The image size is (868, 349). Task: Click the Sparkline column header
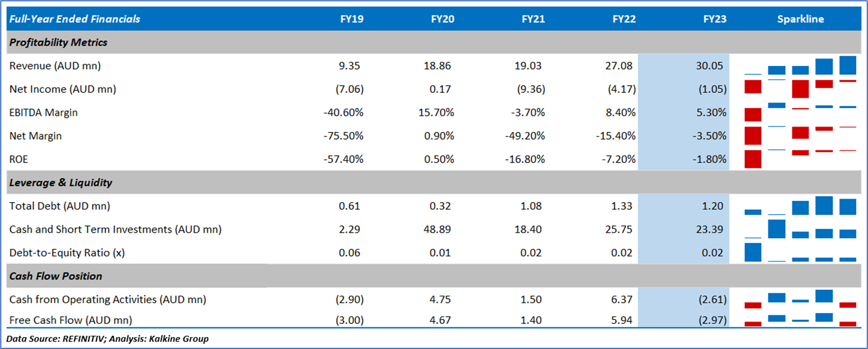pos(800,19)
